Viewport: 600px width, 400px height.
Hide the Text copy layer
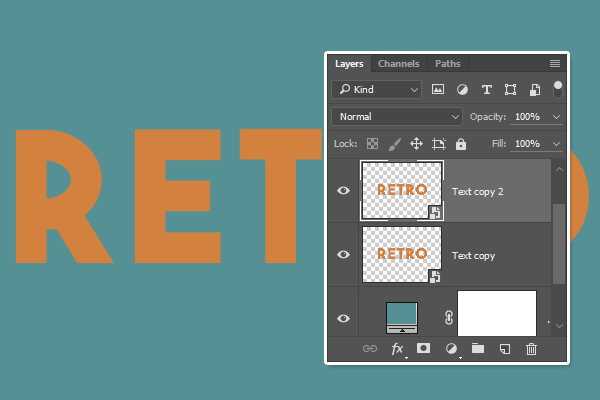point(343,255)
